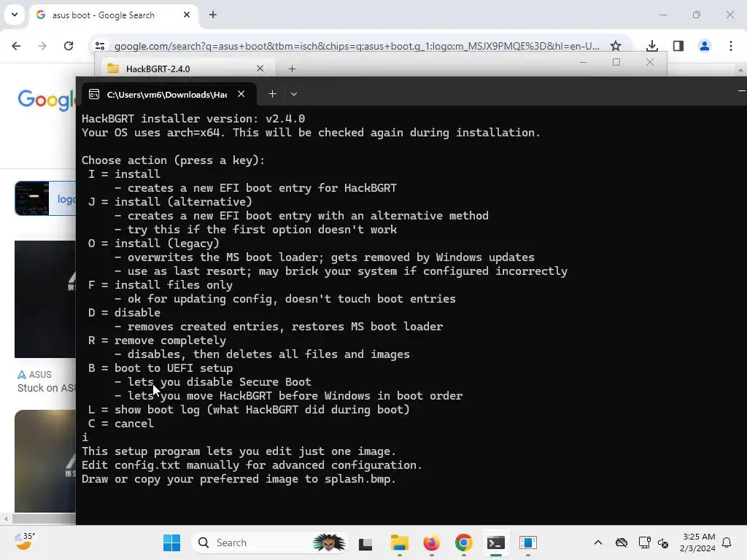Launch Firefox from taskbar
The image size is (747, 560).
pyautogui.click(x=432, y=542)
